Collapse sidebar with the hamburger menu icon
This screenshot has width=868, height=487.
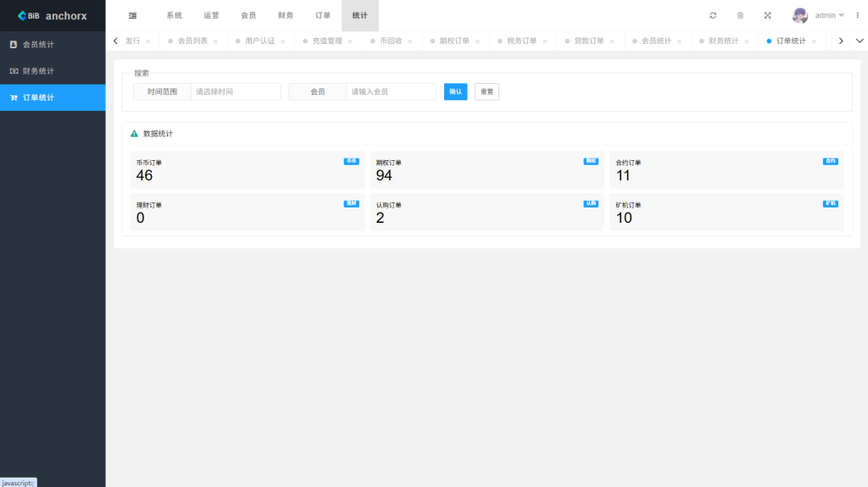(132, 15)
